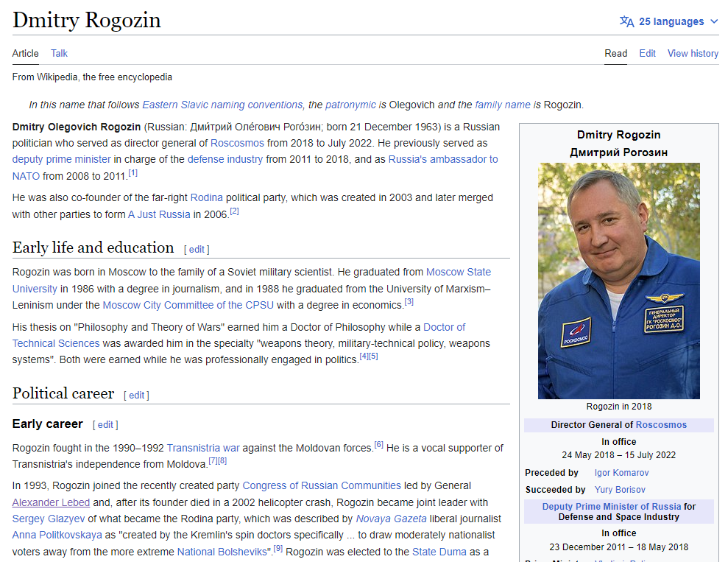Follow the Eastern Slavic naming conventions link
This screenshot has height=562, width=728.
[x=222, y=105]
